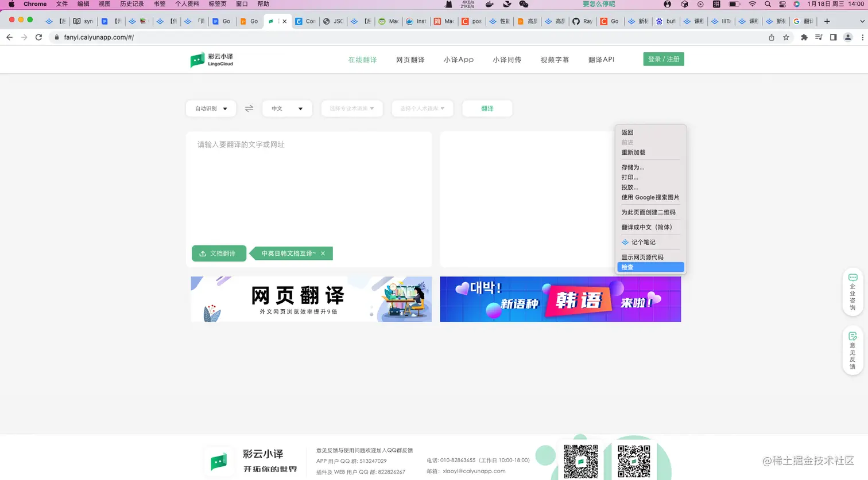
Task: Open the 选择个人术语库 dropdown
Action: 423,108
